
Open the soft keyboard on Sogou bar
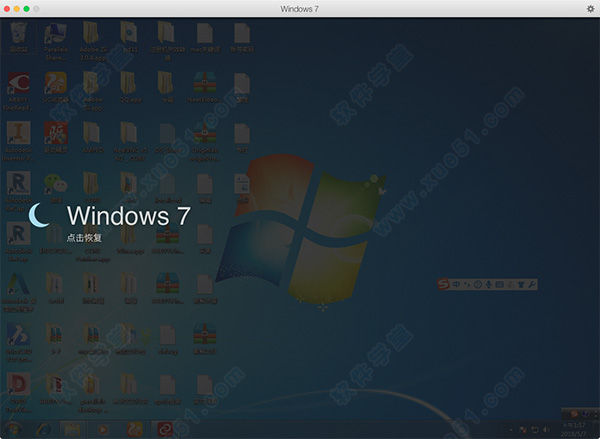pyautogui.click(x=499, y=284)
